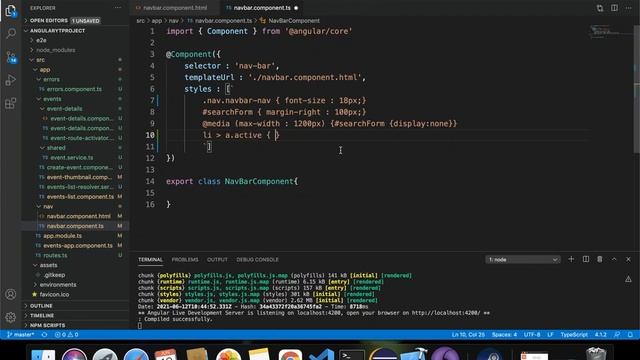Collapse the shared folder
The height and width of the screenshot is (360, 640).
point(56,148)
